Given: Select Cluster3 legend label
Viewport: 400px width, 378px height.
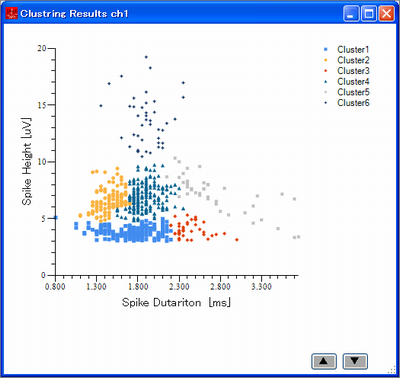Looking at the screenshot, I should (x=353, y=71).
